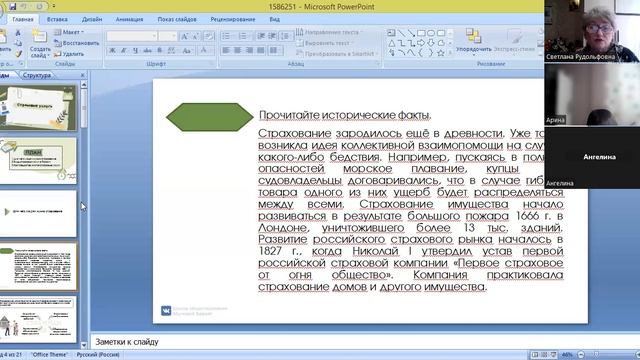Viewport: 640px width, 360px height.
Task: Toggle Underline (Ч) formatting
Action: coord(136,50)
